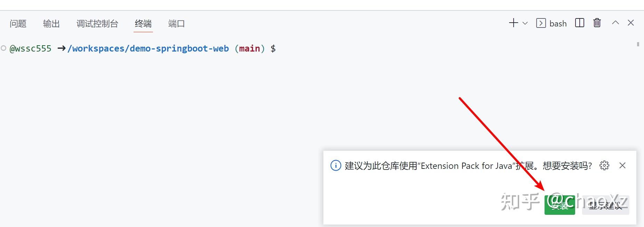Click the command decoration circle beside the prompt
The width and height of the screenshot is (644, 227).
pyautogui.click(x=4, y=48)
